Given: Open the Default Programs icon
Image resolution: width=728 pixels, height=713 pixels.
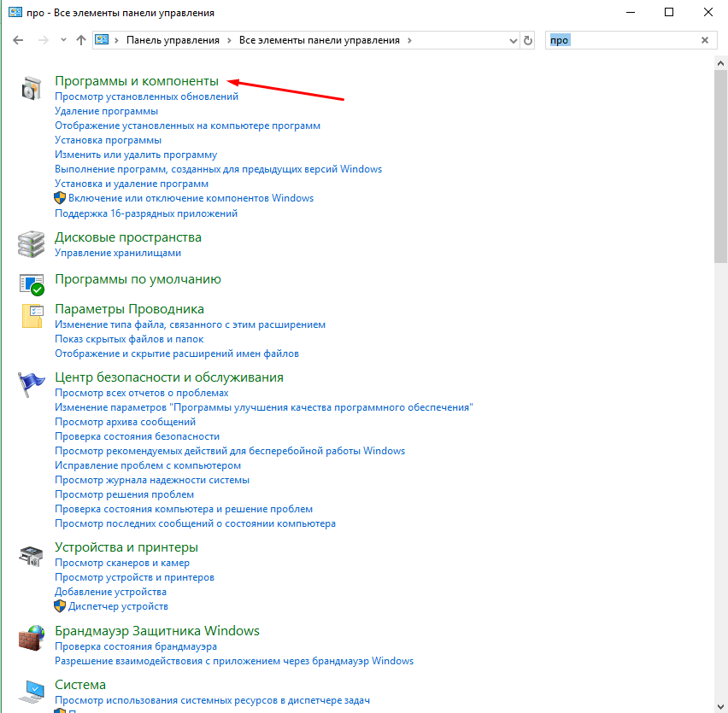Looking at the screenshot, I should [x=32, y=283].
